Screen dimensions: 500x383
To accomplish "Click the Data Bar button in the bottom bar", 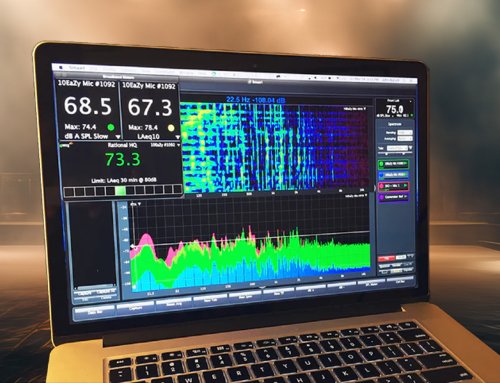I will pos(95,312).
